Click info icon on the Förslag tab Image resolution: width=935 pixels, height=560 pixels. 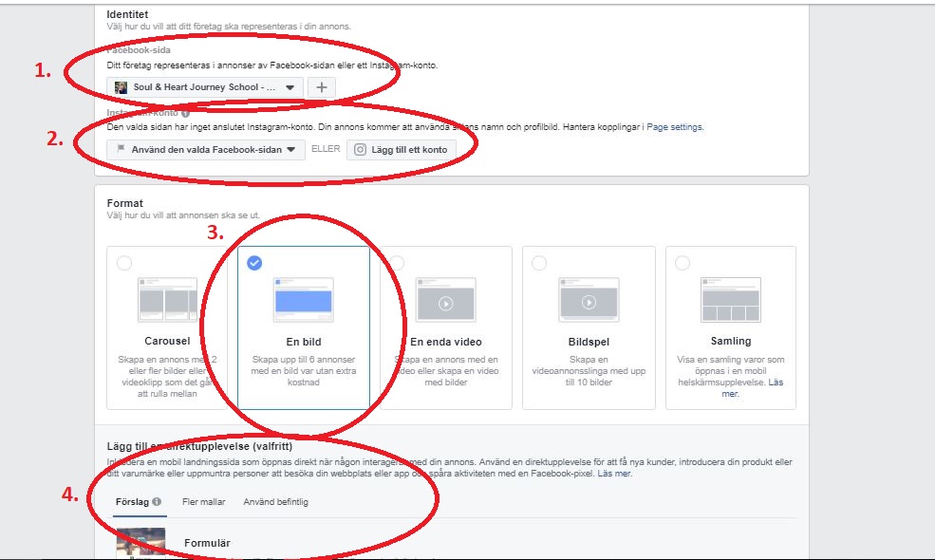pyautogui.click(x=157, y=502)
